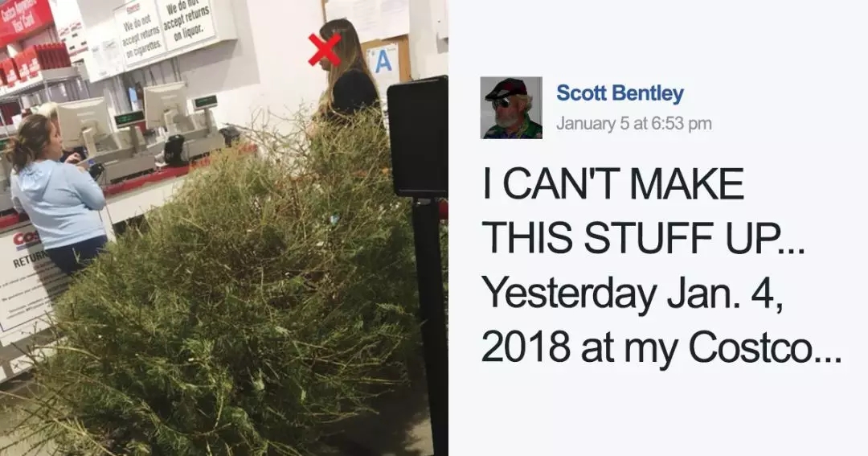Click the 'Yesterday Jan. 4,' text line
Screen dimensions: 868x456
pos(633,294)
